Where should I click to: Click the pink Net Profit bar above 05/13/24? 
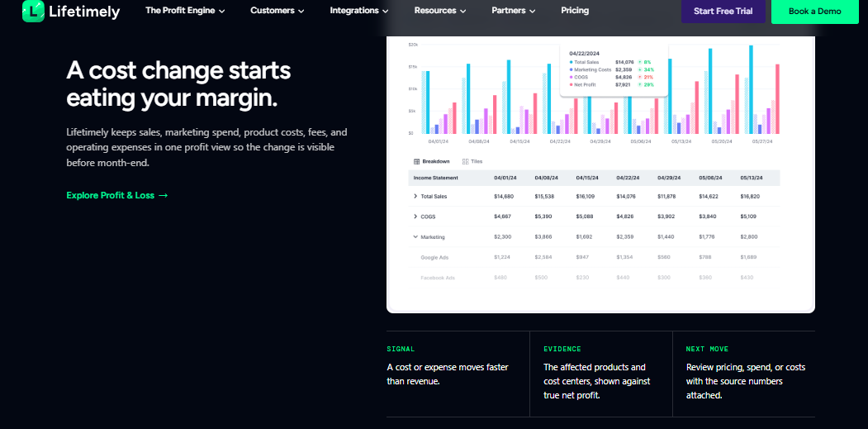pos(696,107)
